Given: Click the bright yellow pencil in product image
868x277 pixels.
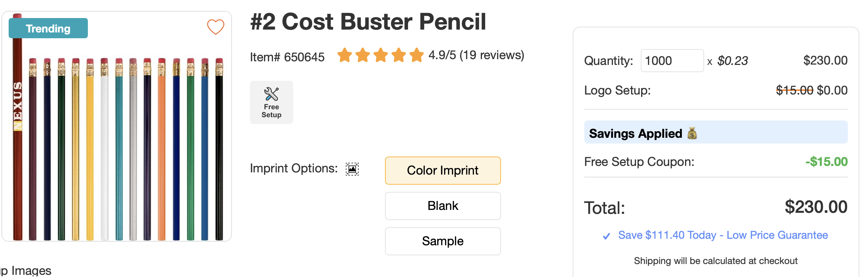Looking at the screenshot, I should tap(90, 151).
